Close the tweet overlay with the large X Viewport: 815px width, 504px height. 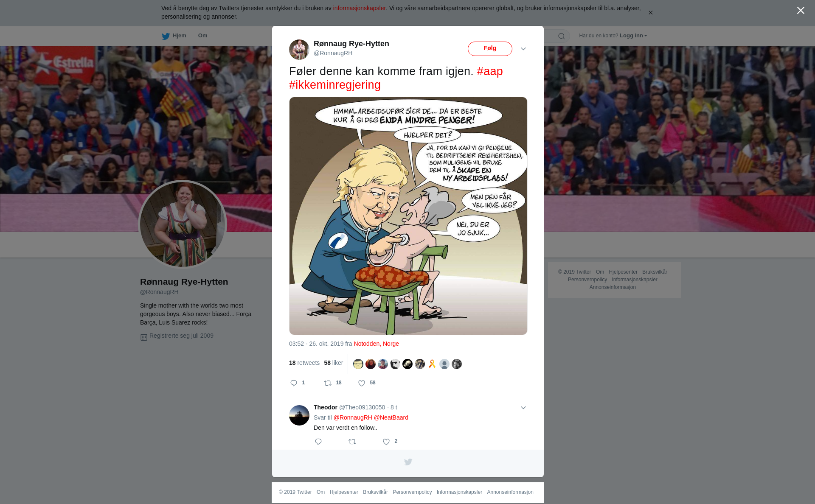pyautogui.click(x=801, y=10)
